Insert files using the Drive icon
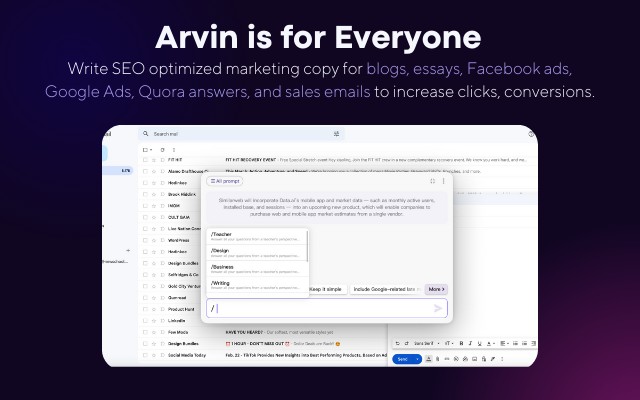 coord(465,359)
